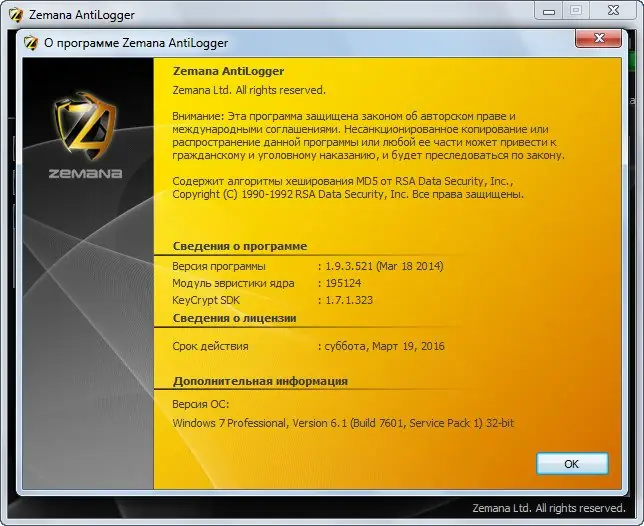Click the 'Срок действия' label
The image size is (644, 526).
(x=210, y=346)
